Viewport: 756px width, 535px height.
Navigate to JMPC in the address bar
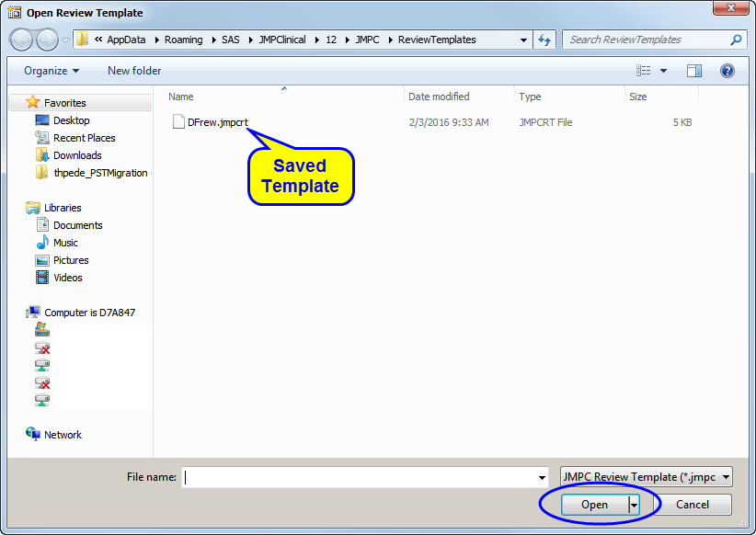point(367,40)
